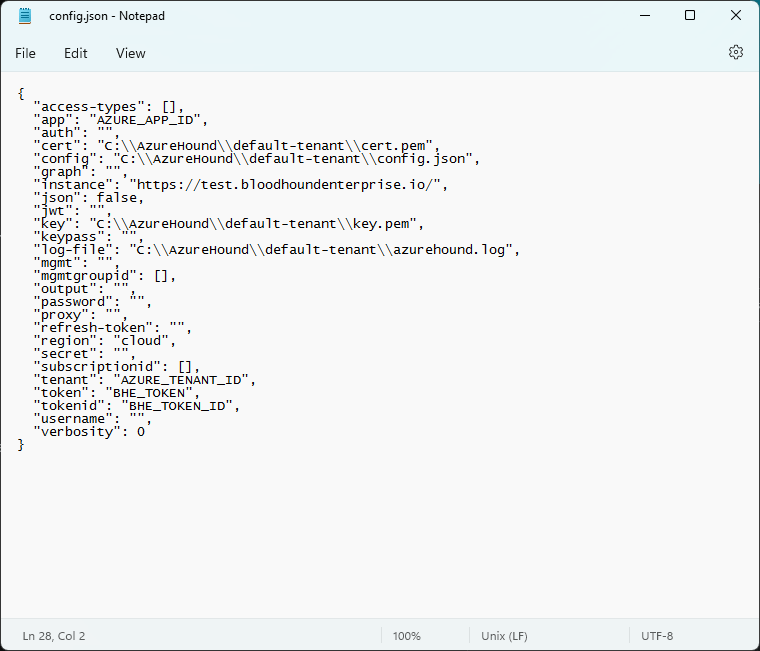Screen dimensions: 760x651
Task: Click the "output": "" line
Action: pyautogui.click(x=85, y=289)
